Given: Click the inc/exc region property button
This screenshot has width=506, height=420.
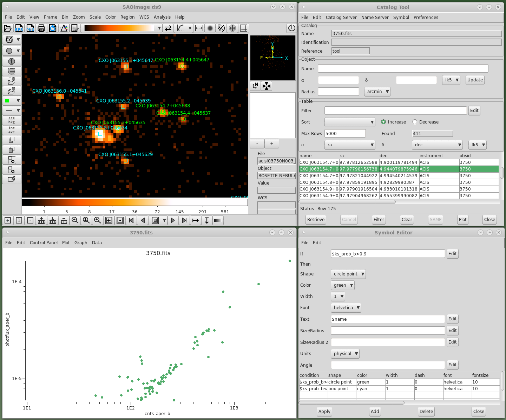Looking at the screenshot, I should click(x=12, y=130).
